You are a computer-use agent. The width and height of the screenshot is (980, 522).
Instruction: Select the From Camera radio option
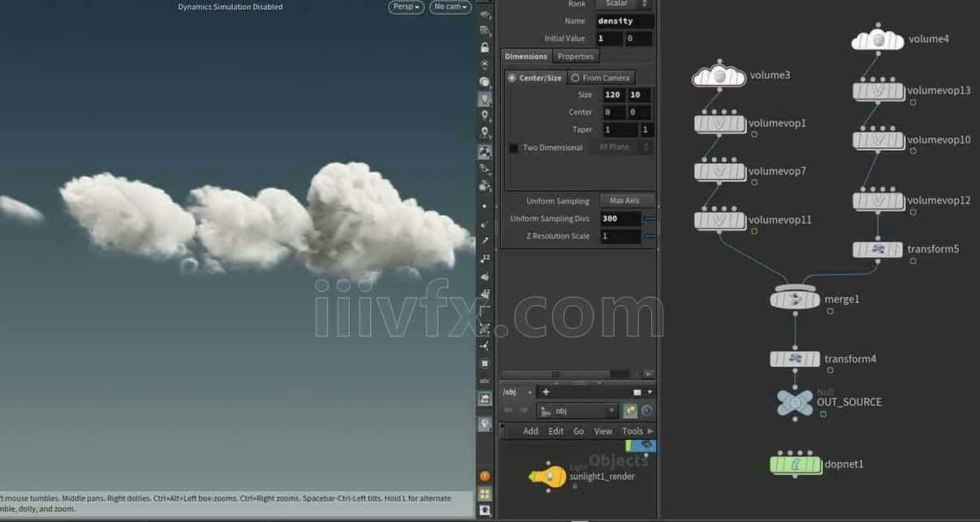tap(600, 78)
